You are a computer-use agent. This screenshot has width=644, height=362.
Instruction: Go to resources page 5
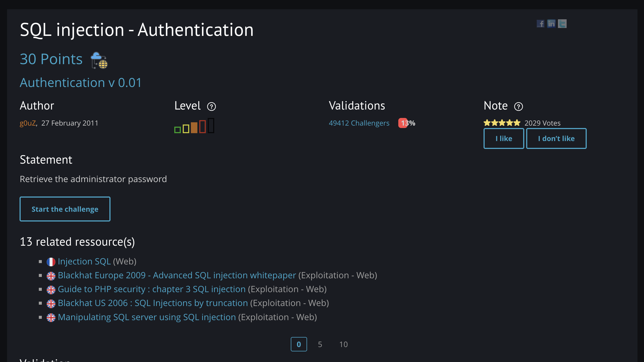coord(320,344)
